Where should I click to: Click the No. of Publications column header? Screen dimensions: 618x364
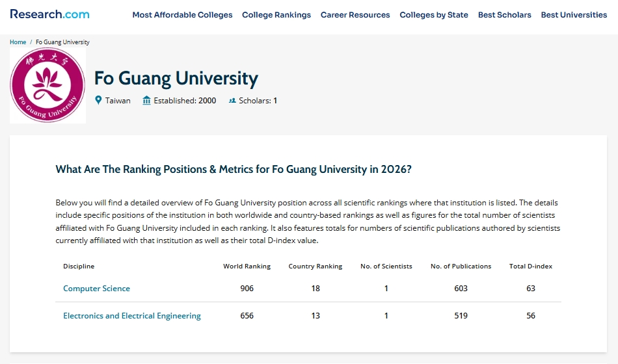click(x=461, y=266)
